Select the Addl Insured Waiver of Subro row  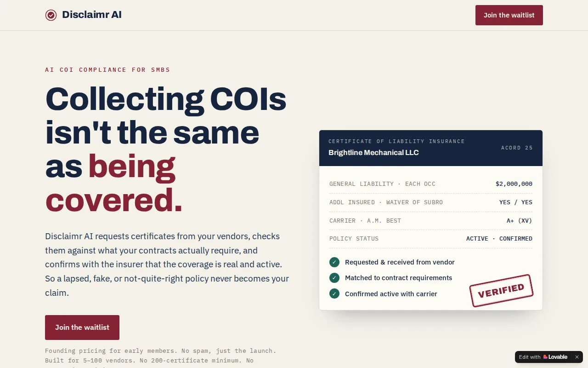pyautogui.click(x=431, y=202)
